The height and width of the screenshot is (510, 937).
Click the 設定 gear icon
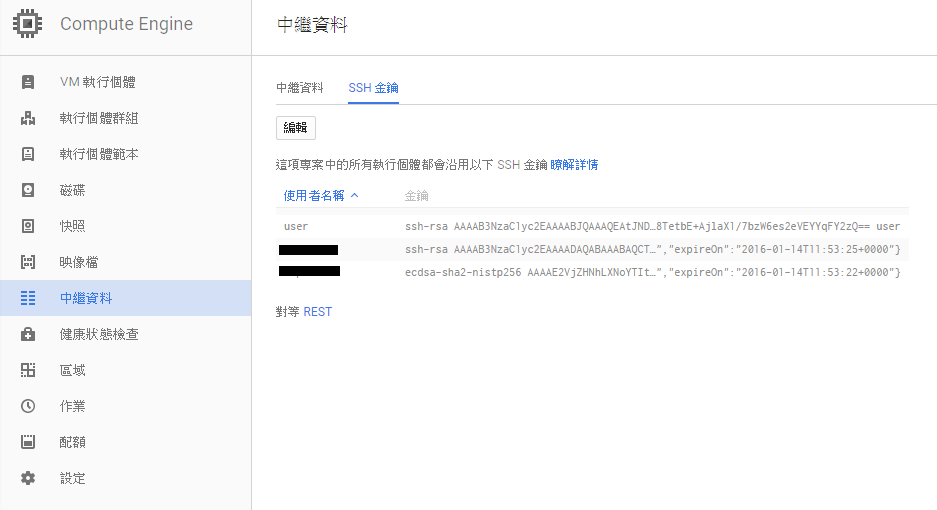(x=28, y=478)
